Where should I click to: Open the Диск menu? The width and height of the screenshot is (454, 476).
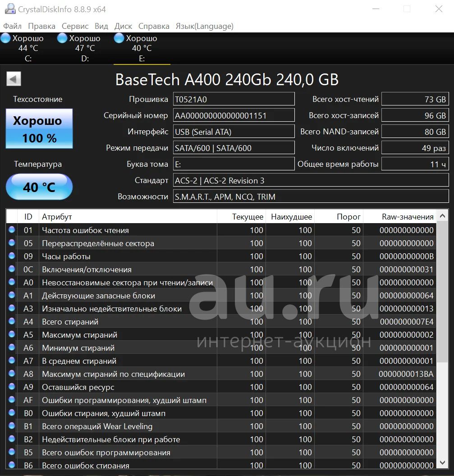tap(123, 26)
